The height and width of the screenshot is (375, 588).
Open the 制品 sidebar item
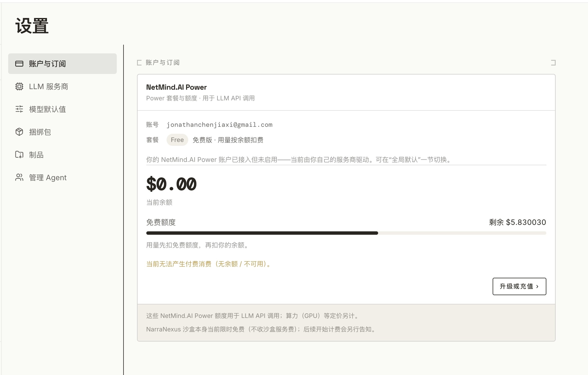point(62,155)
